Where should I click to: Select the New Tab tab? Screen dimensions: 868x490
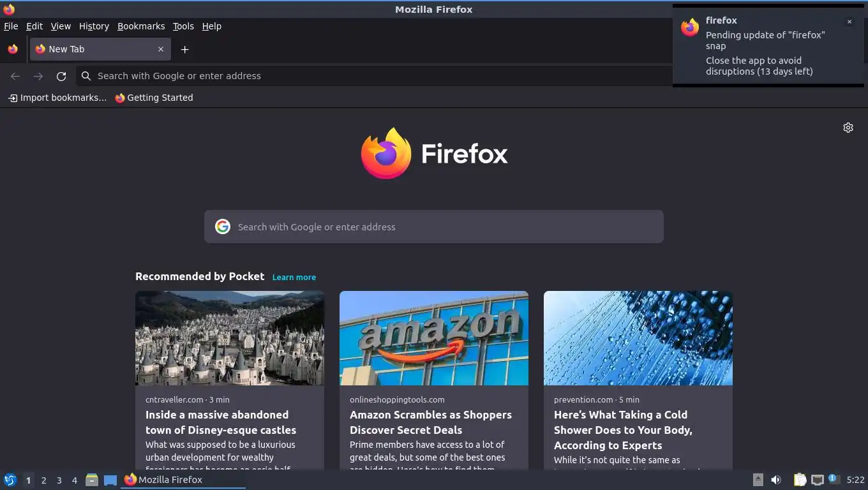(100, 49)
